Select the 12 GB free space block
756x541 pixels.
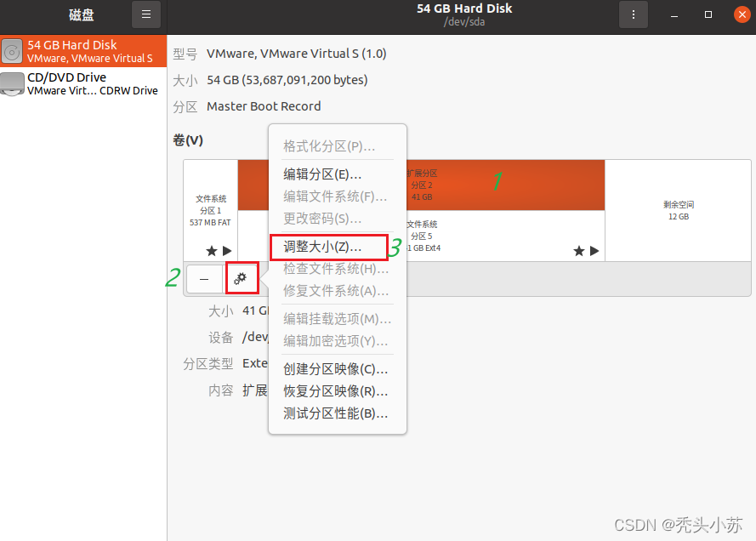point(678,211)
